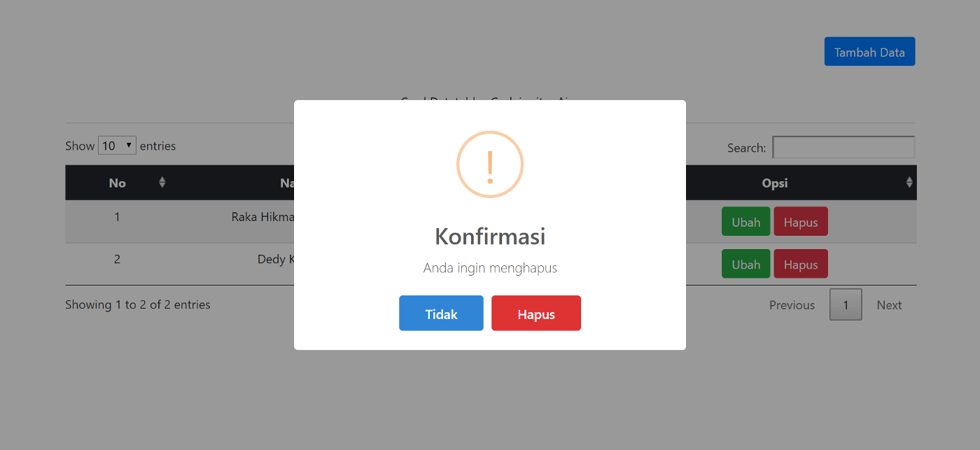Confirm deletion with red Hapus button
The width and height of the screenshot is (980, 450).
click(536, 313)
